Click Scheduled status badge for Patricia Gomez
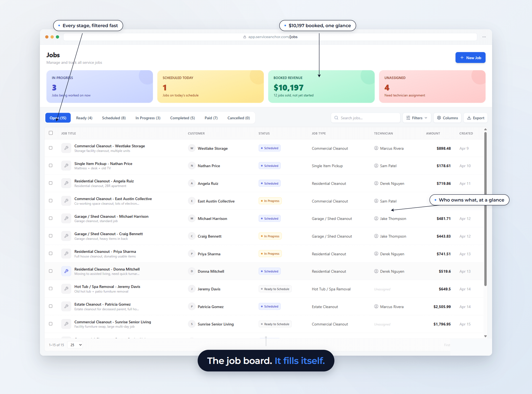Viewport: 532px width, 394px height. point(269,306)
